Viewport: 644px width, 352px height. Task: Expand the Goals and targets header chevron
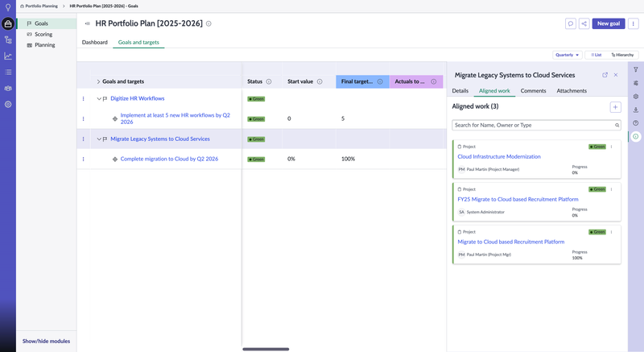tap(98, 81)
